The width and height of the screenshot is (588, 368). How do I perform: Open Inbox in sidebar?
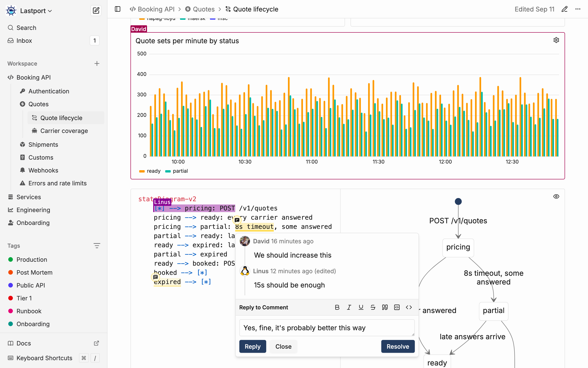coord(54,41)
